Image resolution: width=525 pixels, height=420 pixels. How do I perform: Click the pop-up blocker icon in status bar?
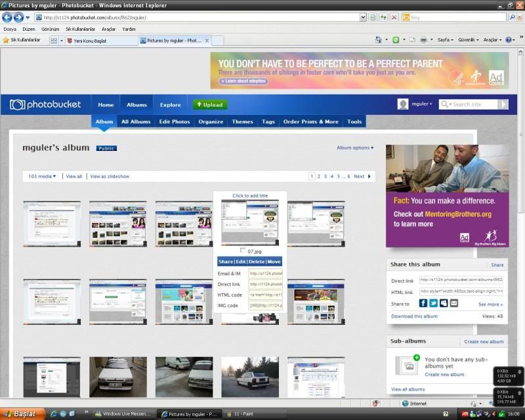[375, 404]
